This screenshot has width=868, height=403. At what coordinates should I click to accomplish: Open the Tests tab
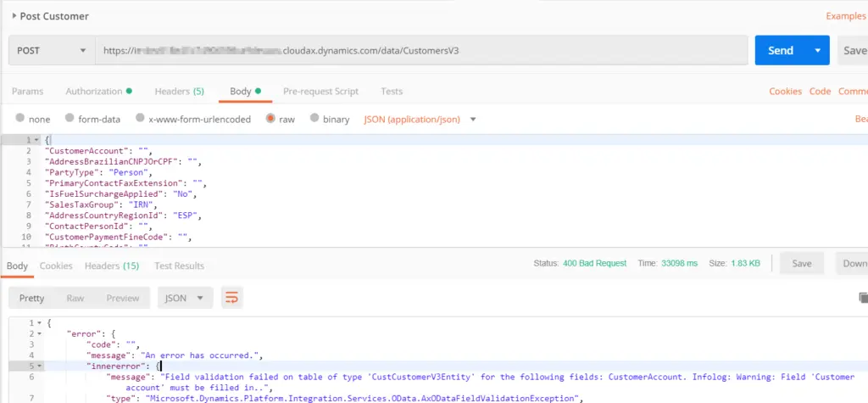(x=392, y=92)
